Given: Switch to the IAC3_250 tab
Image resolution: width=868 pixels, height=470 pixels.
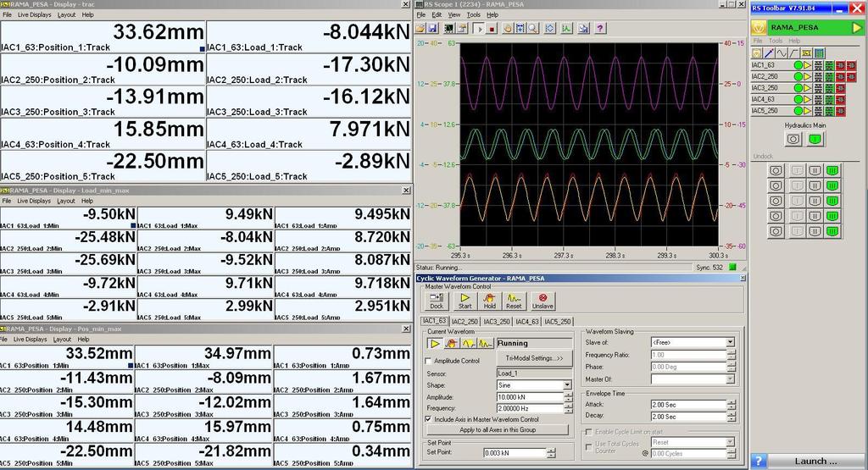Looking at the screenshot, I should click(497, 321).
